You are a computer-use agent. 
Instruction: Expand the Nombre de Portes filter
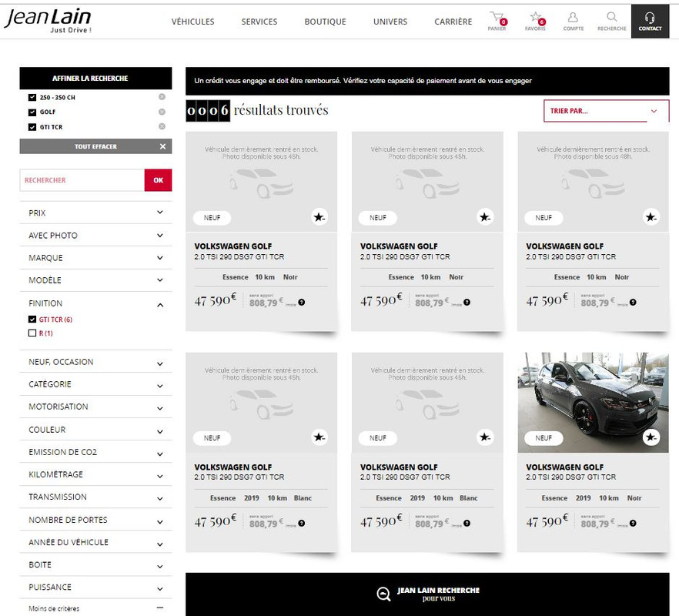95,520
